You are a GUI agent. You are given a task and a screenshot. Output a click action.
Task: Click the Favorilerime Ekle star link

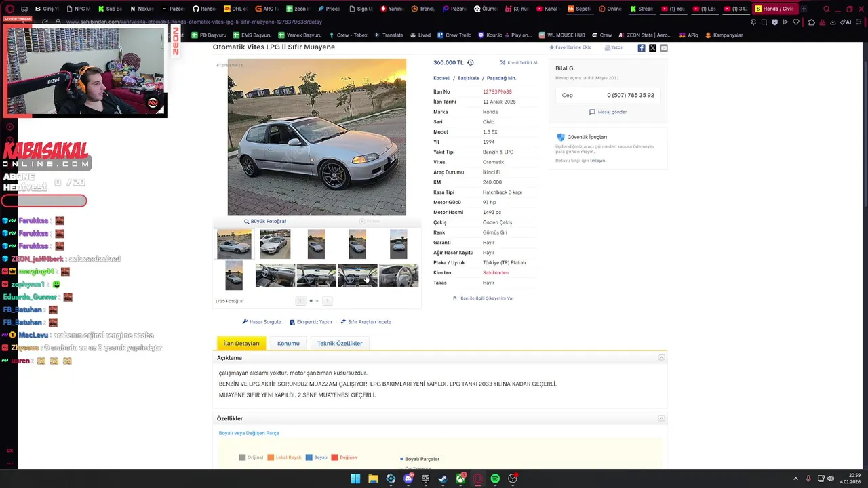pyautogui.click(x=570, y=47)
